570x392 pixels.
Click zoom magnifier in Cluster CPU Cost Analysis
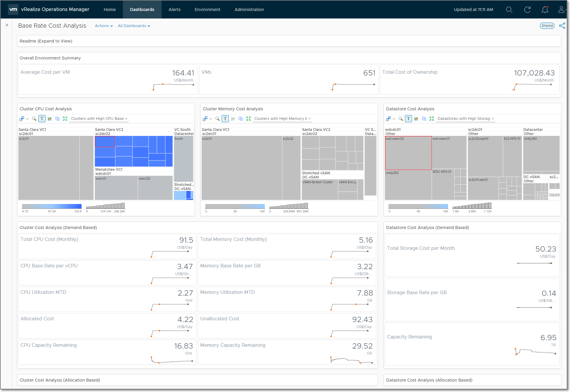[34, 119]
